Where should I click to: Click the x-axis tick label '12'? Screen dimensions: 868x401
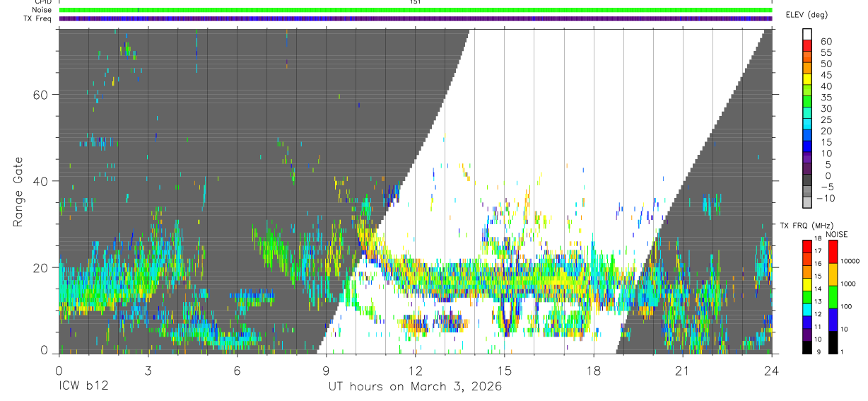415,370
